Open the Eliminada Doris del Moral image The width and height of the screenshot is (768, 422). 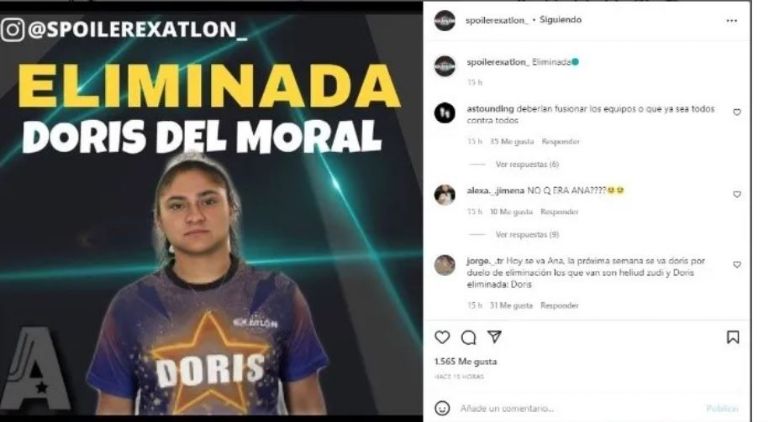click(x=211, y=213)
